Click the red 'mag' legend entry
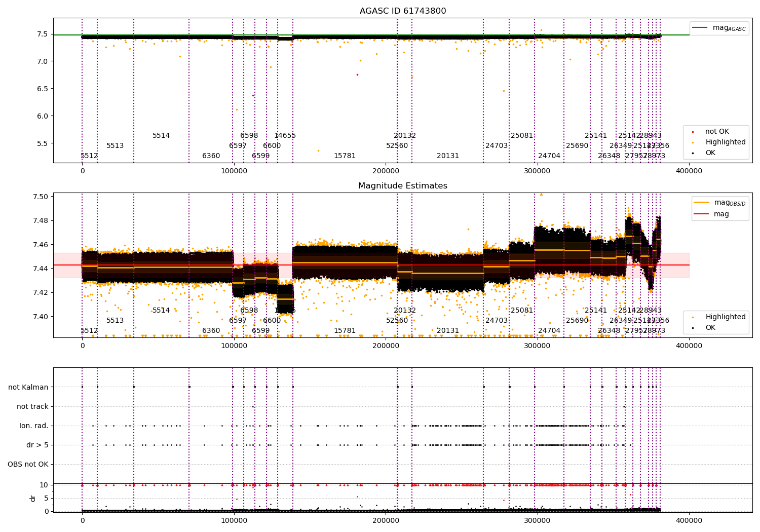This screenshot has width=760, height=532. 711,214
